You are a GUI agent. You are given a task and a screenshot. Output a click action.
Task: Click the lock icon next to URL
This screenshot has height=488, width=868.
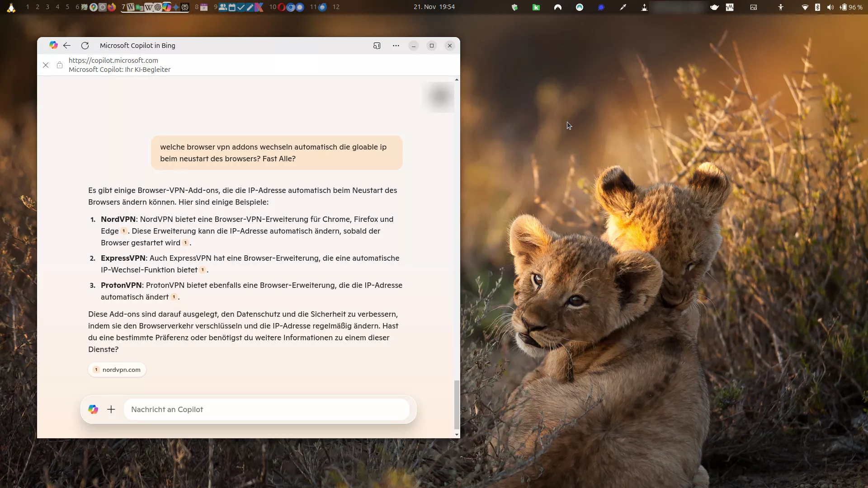[x=60, y=65]
